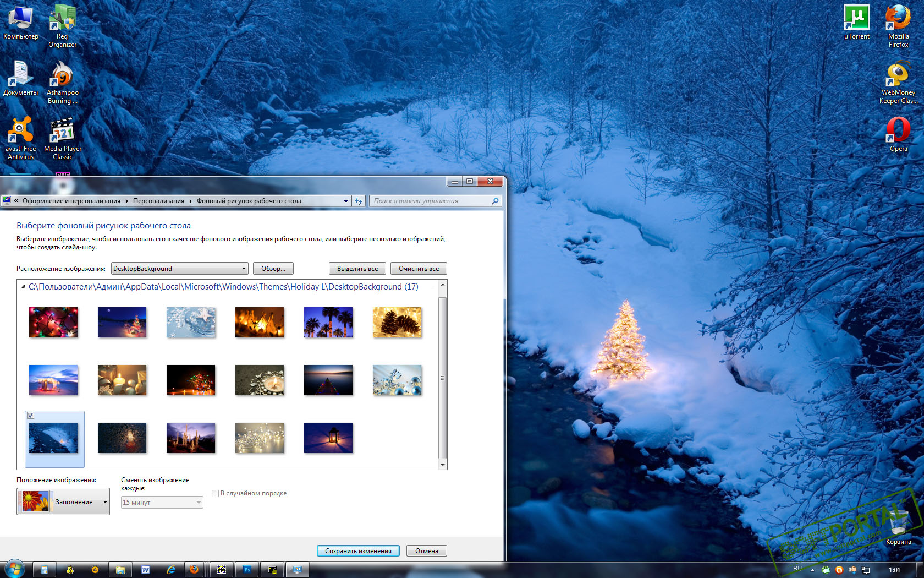Switch to Photoshop on the taskbar

click(247, 570)
